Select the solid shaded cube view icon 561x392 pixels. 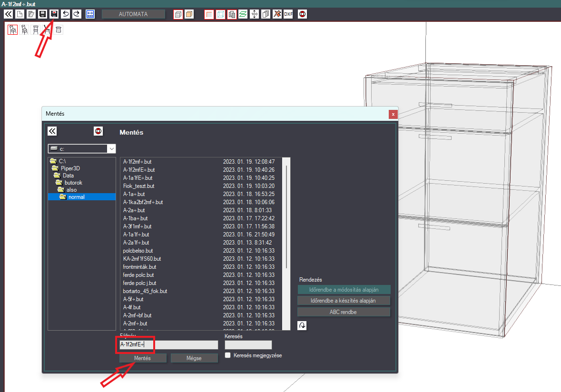pyautogui.click(x=189, y=14)
